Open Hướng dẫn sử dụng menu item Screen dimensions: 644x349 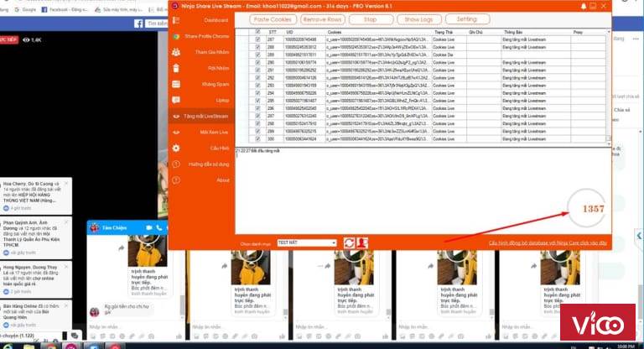[201, 164]
